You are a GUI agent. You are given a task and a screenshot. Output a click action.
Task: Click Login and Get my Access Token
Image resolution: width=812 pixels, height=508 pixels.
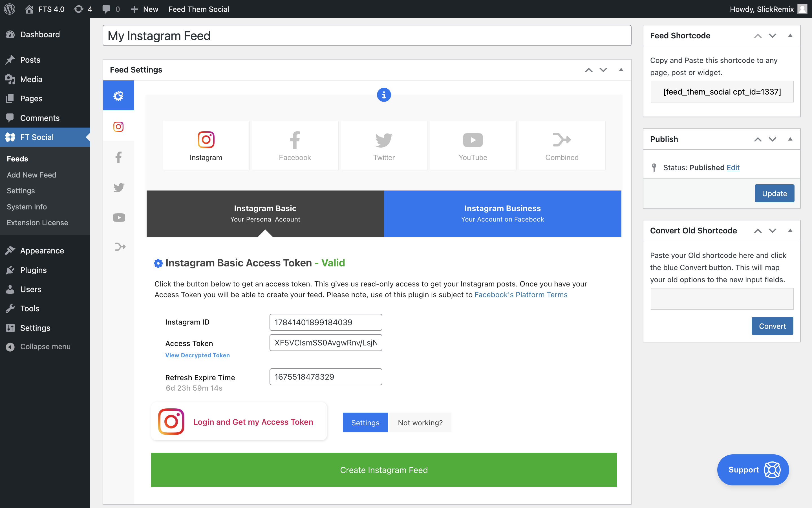pyautogui.click(x=239, y=422)
